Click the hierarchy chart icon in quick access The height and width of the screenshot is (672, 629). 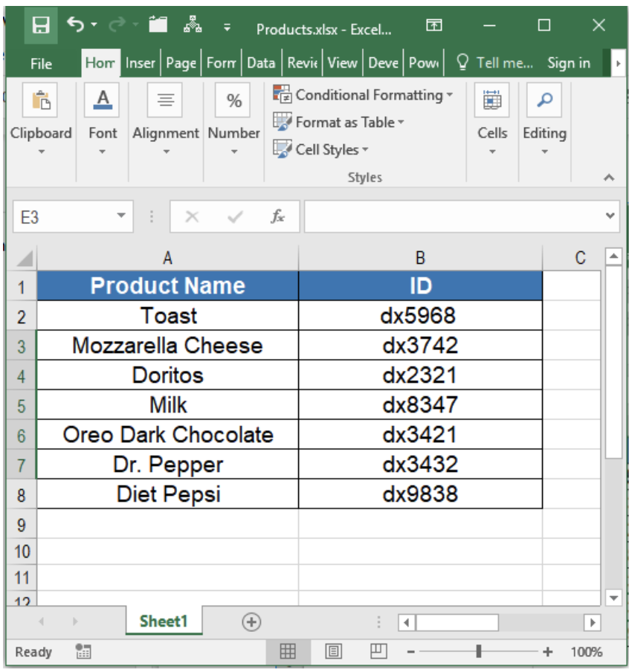click(193, 24)
